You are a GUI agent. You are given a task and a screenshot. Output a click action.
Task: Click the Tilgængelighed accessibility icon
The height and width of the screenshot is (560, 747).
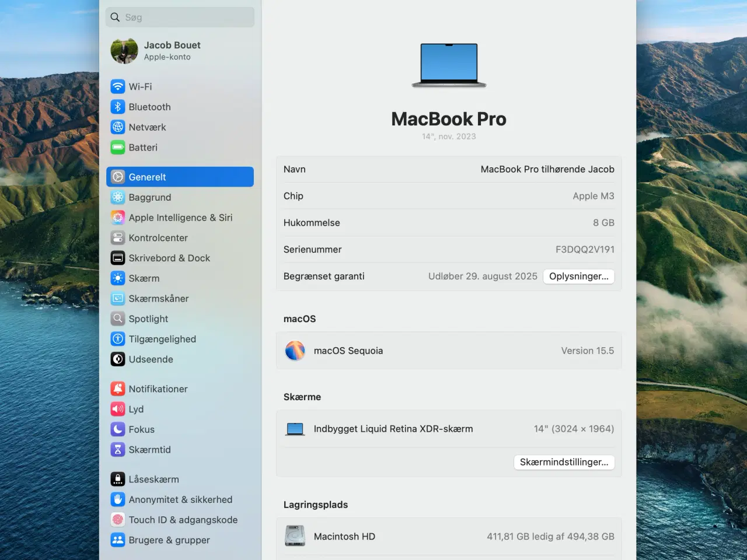(x=118, y=339)
